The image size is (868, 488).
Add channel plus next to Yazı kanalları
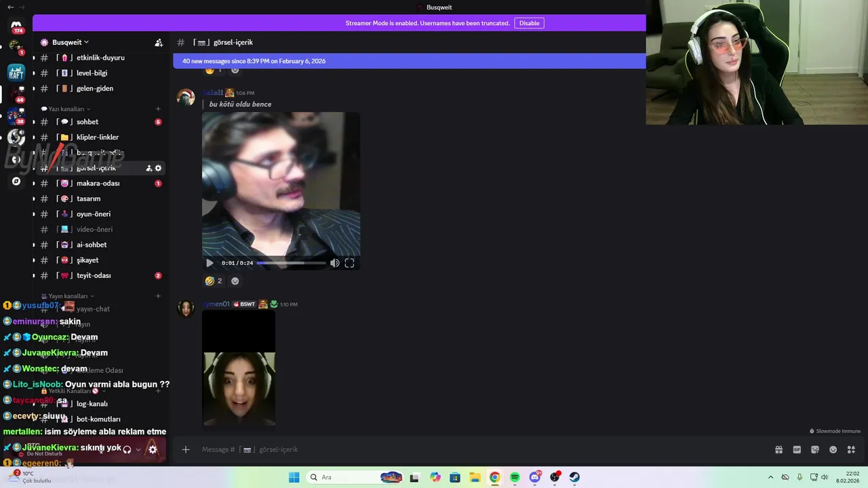(x=158, y=108)
